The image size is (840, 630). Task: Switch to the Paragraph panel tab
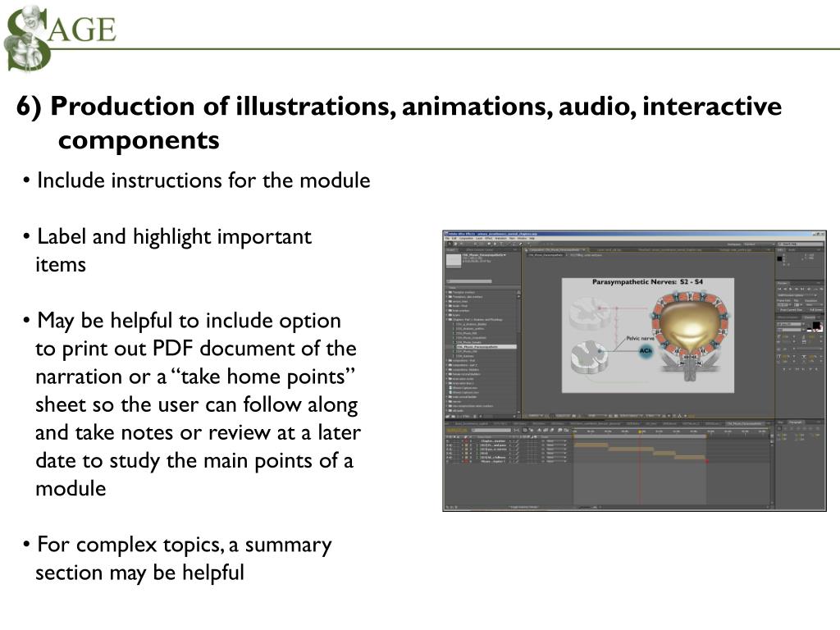[x=796, y=422]
